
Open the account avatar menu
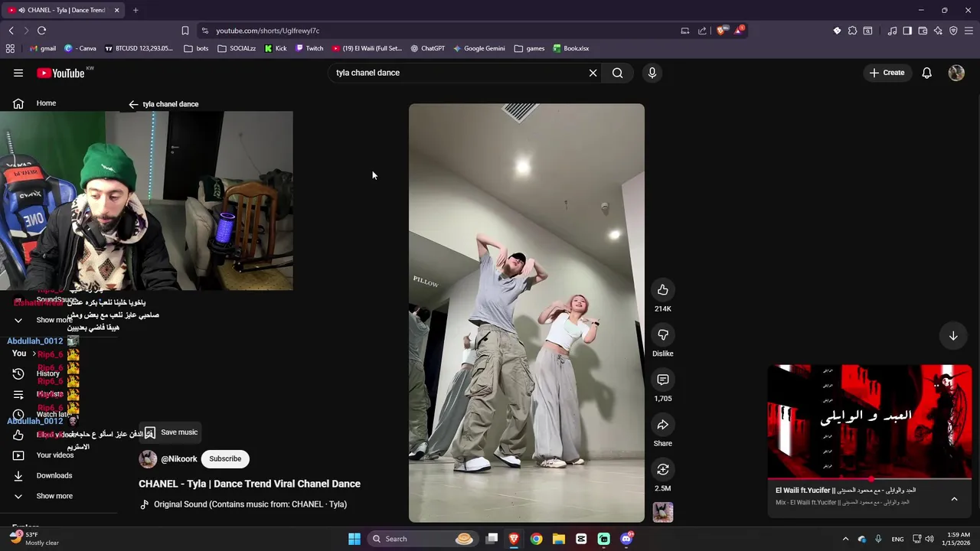956,73
